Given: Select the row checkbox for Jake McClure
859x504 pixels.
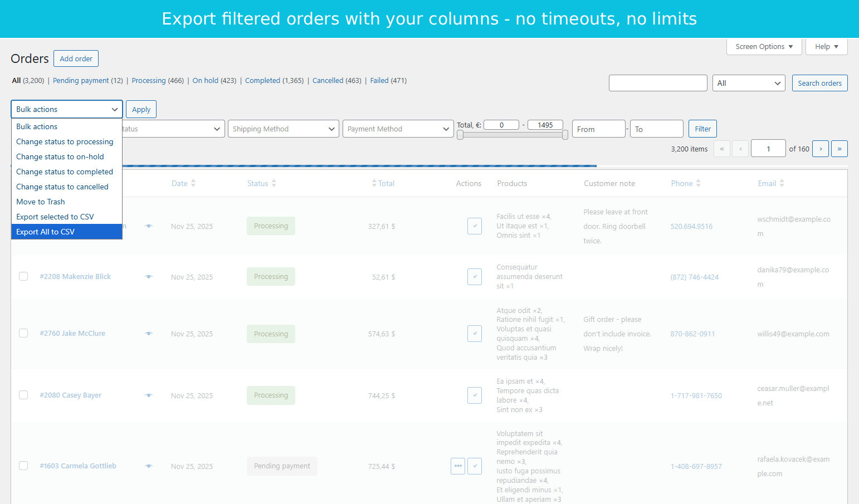Looking at the screenshot, I should click(23, 333).
